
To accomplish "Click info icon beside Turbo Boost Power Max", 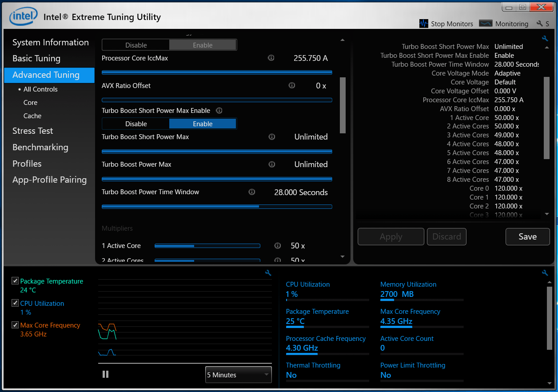I will pos(272,164).
